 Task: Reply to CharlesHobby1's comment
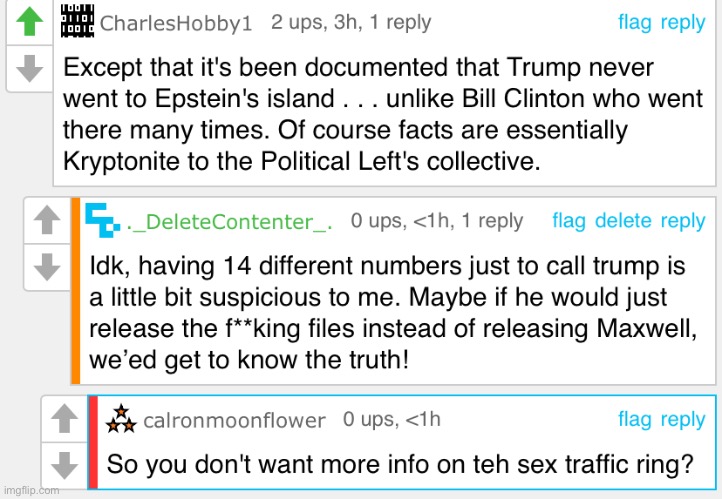pyautogui.click(x=683, y=22)
